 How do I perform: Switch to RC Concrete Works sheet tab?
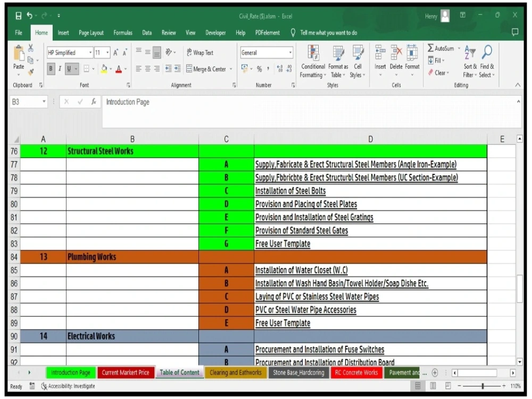click(356, 372)
